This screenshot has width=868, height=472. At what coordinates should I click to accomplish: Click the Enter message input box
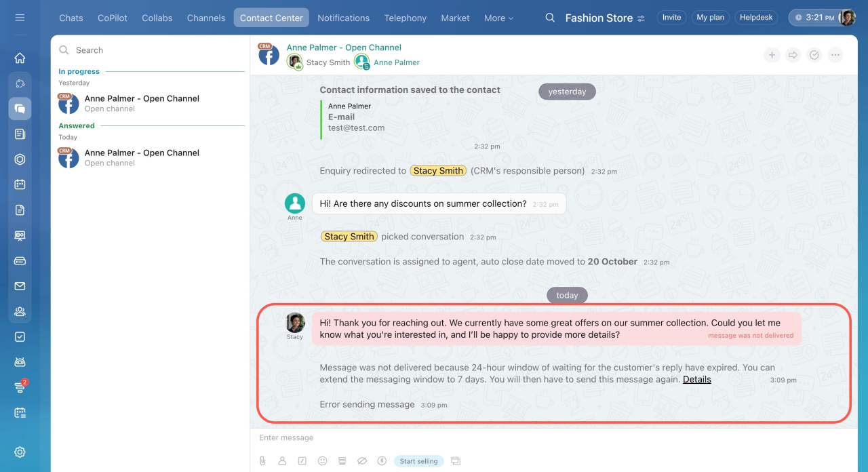(x=554, y=438)
